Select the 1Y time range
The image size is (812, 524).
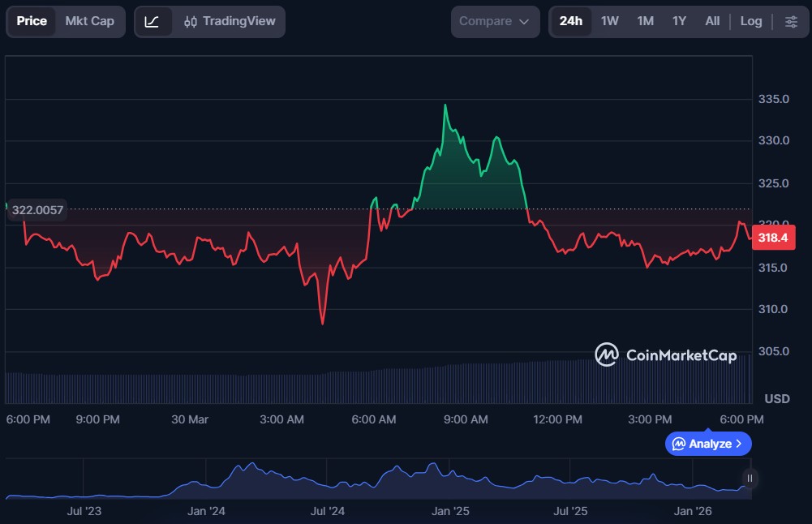pyautogui.click(x=679, y=21)
